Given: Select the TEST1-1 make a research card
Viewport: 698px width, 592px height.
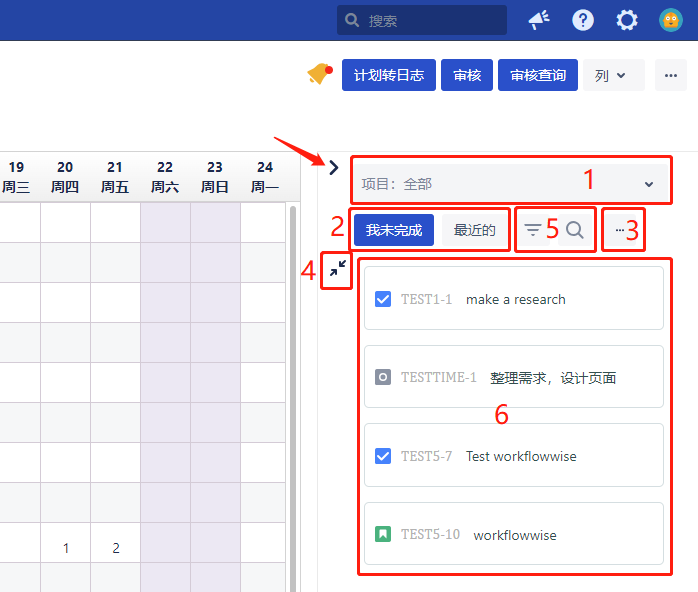Looking at the screenshot, I should pyautogui.click(x=513, y=298).
